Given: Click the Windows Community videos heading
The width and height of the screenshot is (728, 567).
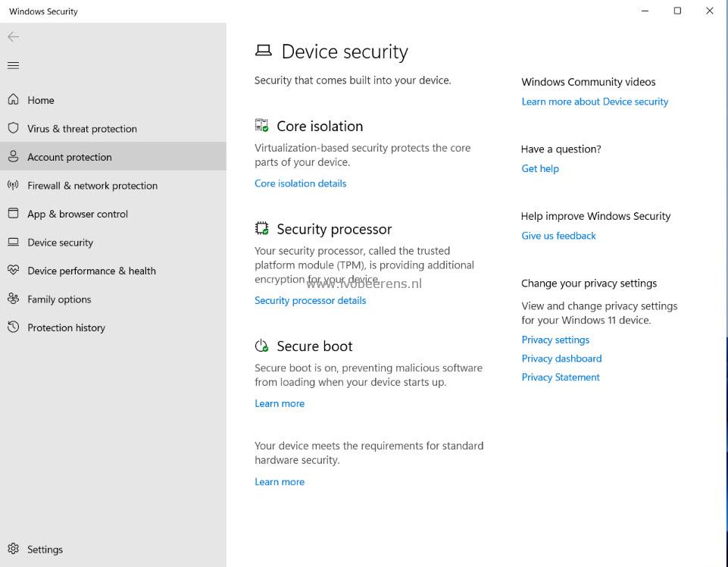Looking at the screenshot, I should point(589,82).
